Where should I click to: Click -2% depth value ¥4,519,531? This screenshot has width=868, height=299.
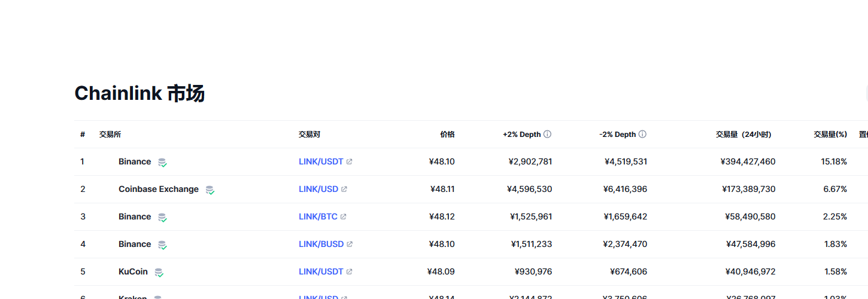[626, 161]
